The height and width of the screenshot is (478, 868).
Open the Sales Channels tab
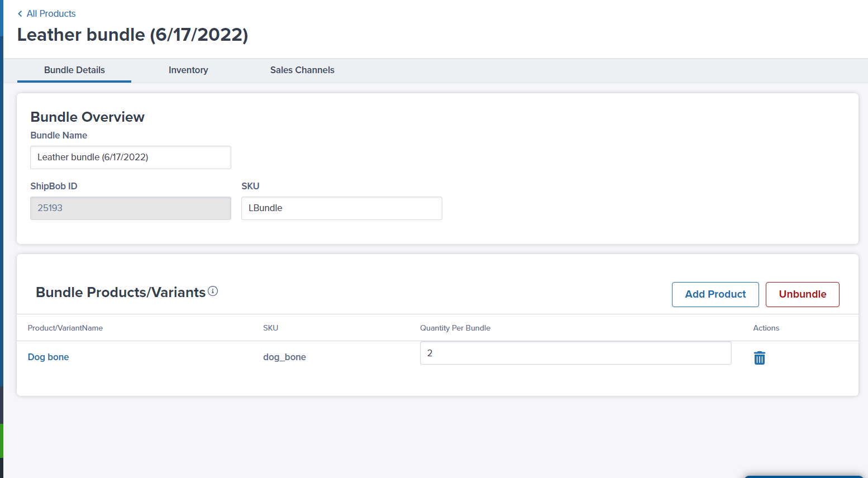(302, 70)
